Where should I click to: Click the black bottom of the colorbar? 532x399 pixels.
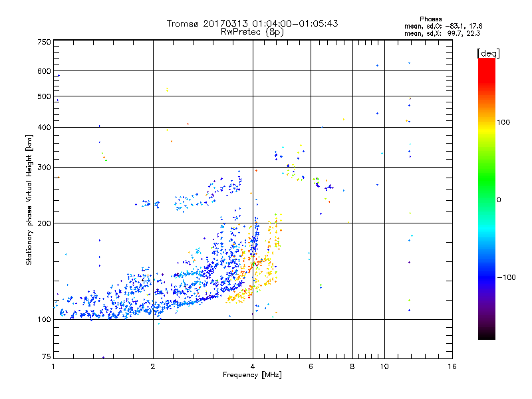(x=487, y=334)
